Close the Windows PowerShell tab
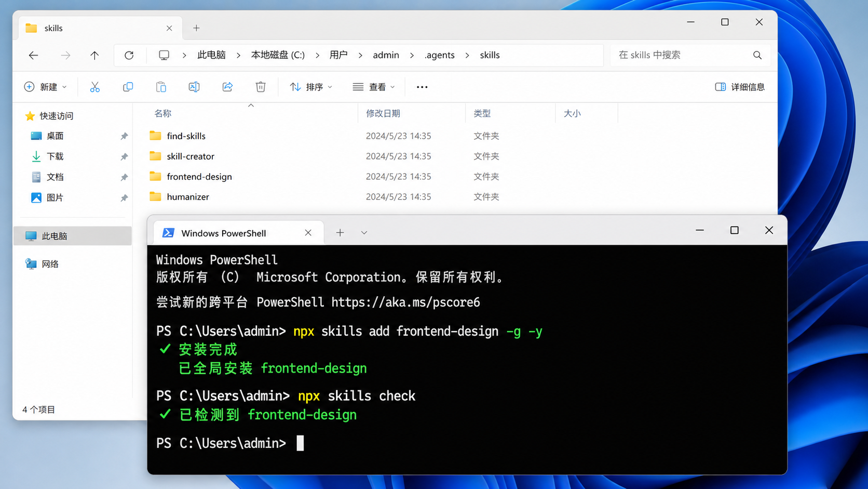 [x=308, y=233]
